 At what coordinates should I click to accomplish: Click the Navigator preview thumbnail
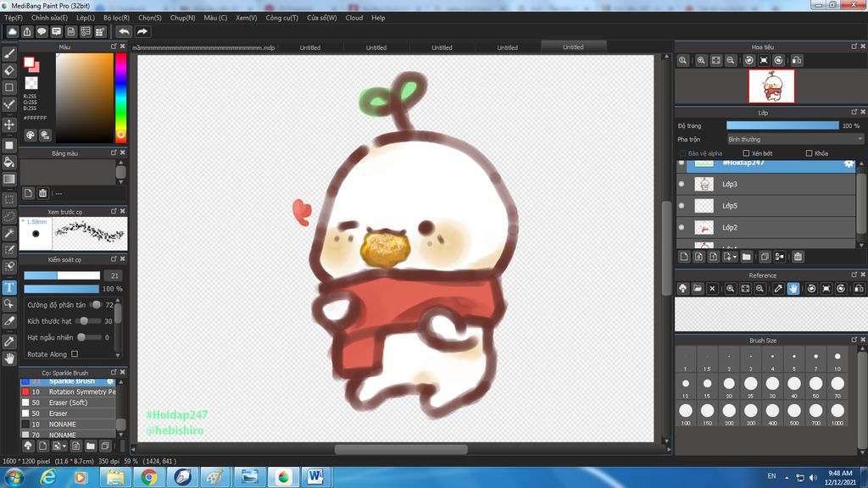click(x=771, y=86)
